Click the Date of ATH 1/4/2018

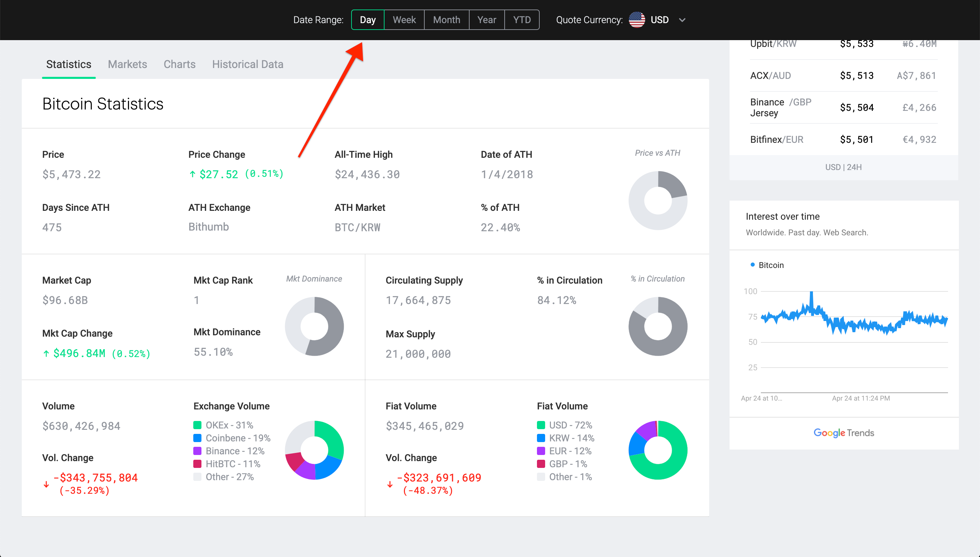(507, 174)
